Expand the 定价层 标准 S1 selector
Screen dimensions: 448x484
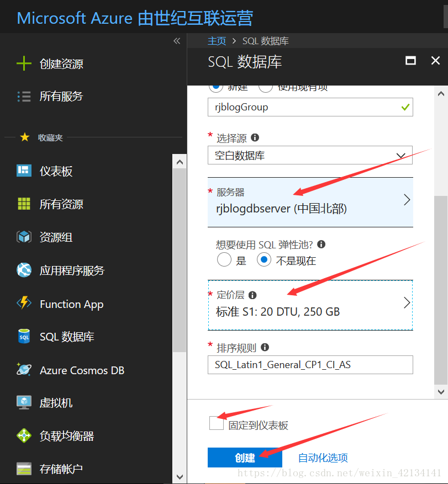(x=310, y=305)
